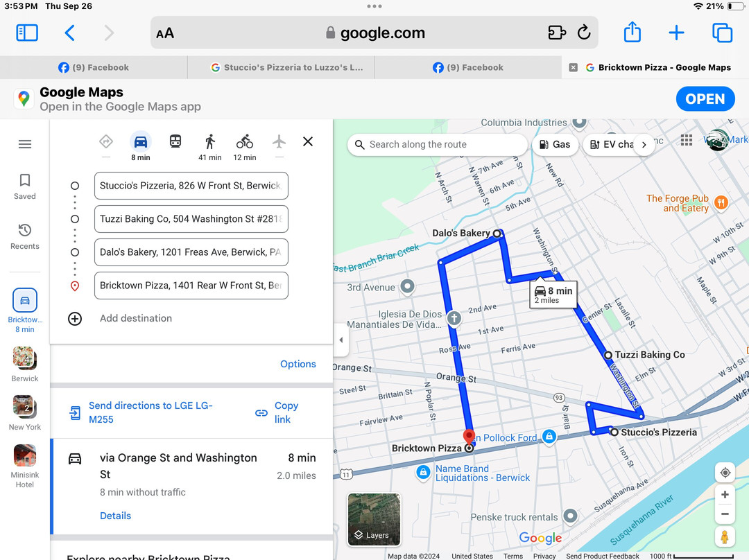This screenshot has height=560, width=749.
Task: Click Iglesia De Dios church marker
Action: pos(454,317)
